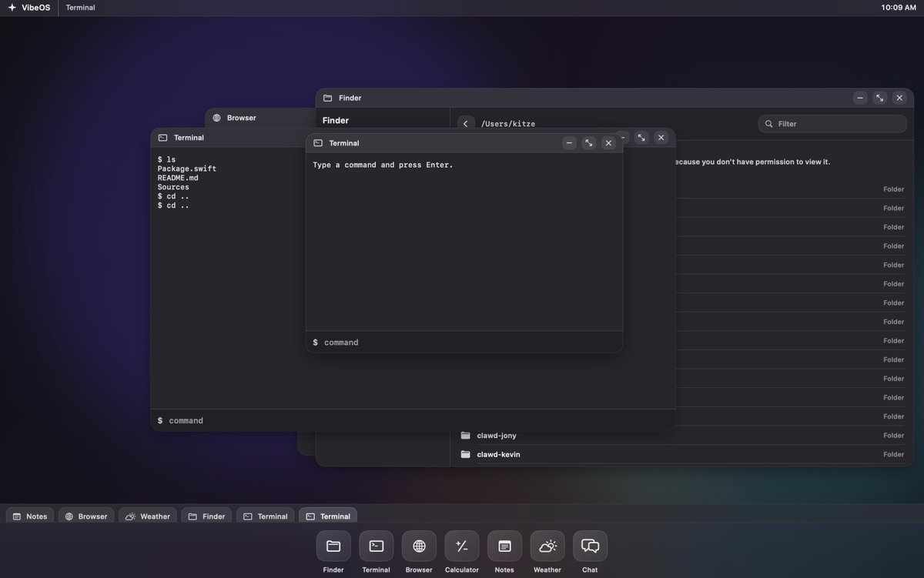Click the clawd-kevin folder icon
This screenshot has width=924, height=578.
click(465, 454)
